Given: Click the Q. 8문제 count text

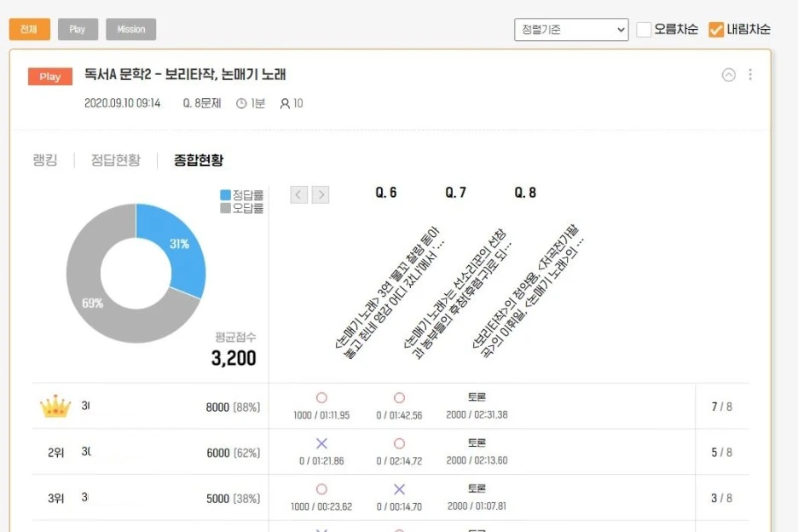Looking at the screenshot, I should pos(202,103).
